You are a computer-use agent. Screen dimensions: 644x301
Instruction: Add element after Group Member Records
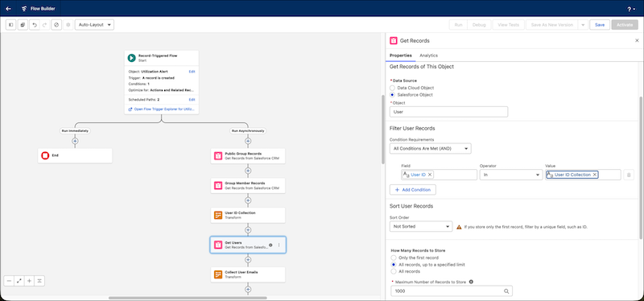[x=248, y=200]
